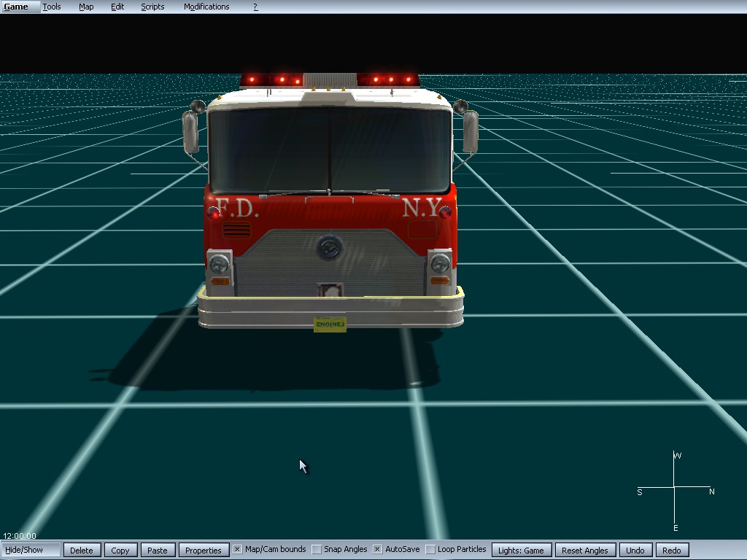747x560 pixels.
Task: Click the Redo button
Action: pyautogui.click(x=672, y=550)
